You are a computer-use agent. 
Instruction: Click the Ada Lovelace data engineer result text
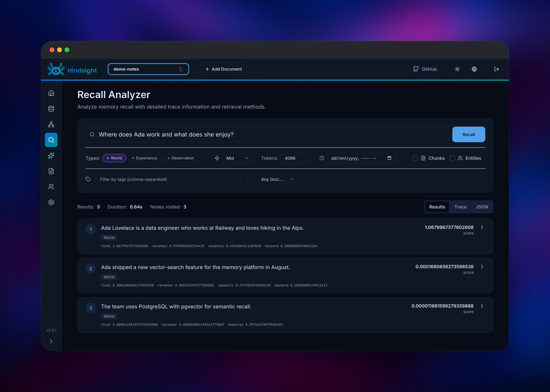point(202,228)
